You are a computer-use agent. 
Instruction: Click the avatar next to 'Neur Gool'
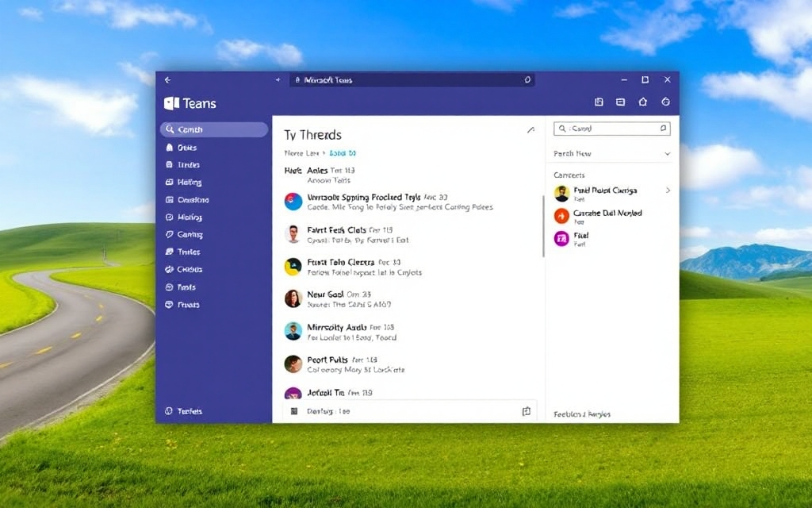point(293,298)
